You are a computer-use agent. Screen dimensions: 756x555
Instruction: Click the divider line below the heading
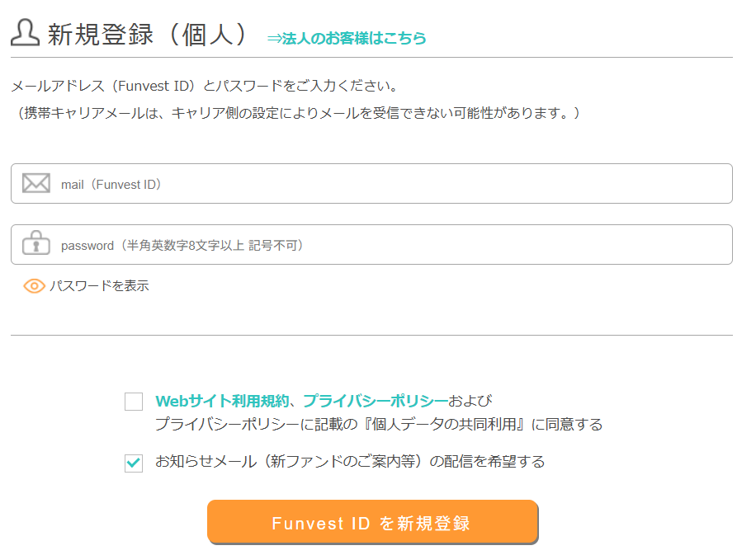371,58
